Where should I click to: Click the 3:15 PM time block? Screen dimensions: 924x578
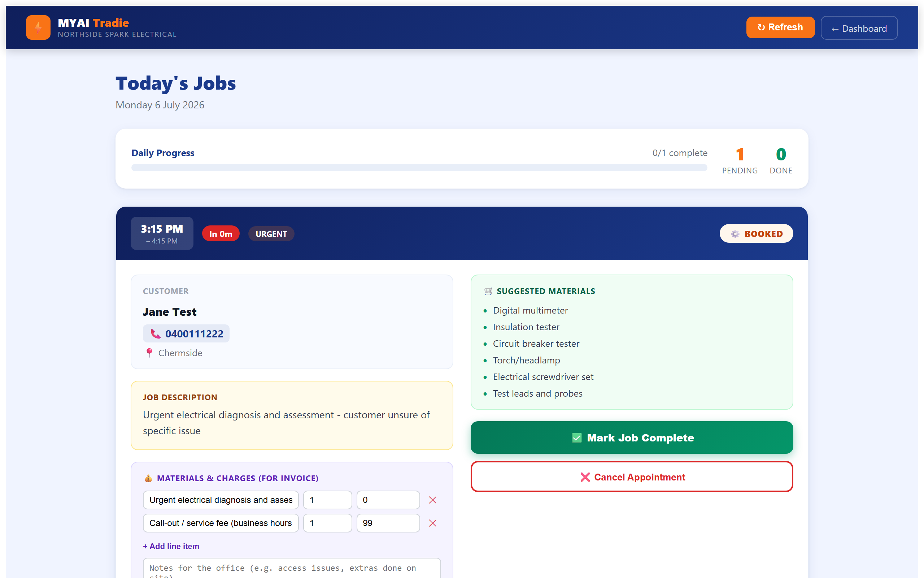tap(162, 234)
